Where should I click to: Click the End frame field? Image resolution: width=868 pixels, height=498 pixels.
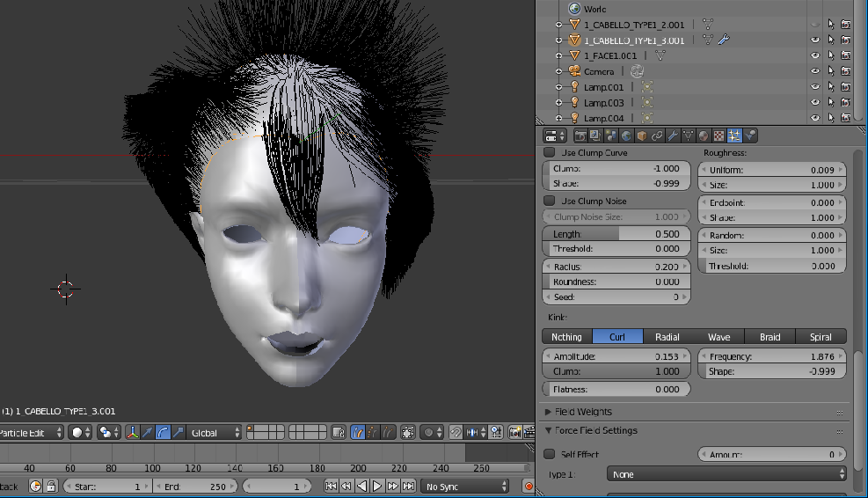[x=195, y=487]
